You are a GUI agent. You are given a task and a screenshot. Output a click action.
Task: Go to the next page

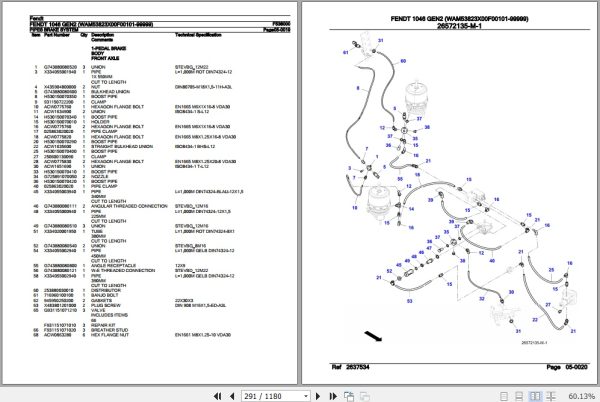click(x=318, y=396)
